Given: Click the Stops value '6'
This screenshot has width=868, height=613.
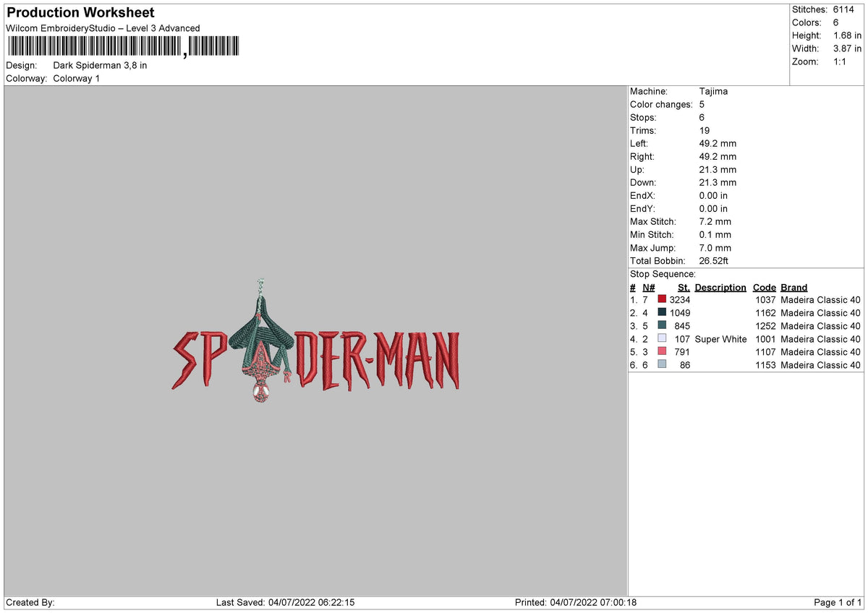Looking at the screenshot, I should (702, 117).
